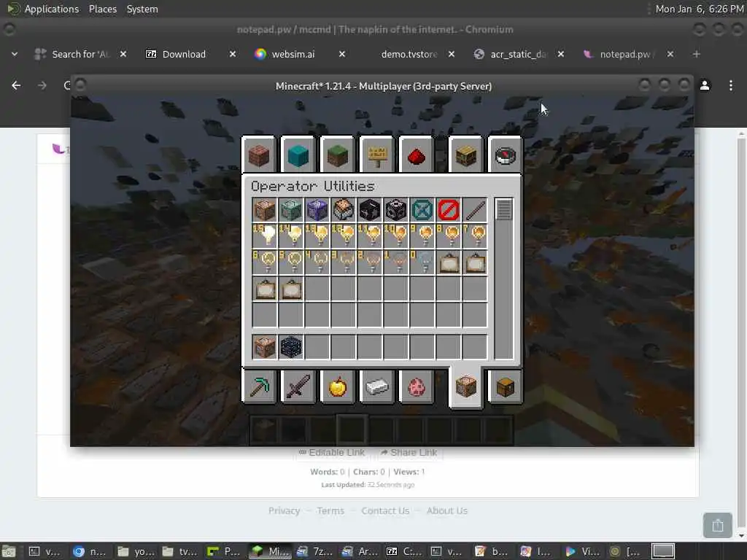Switch to the Combat sword tab

(298, 386)
